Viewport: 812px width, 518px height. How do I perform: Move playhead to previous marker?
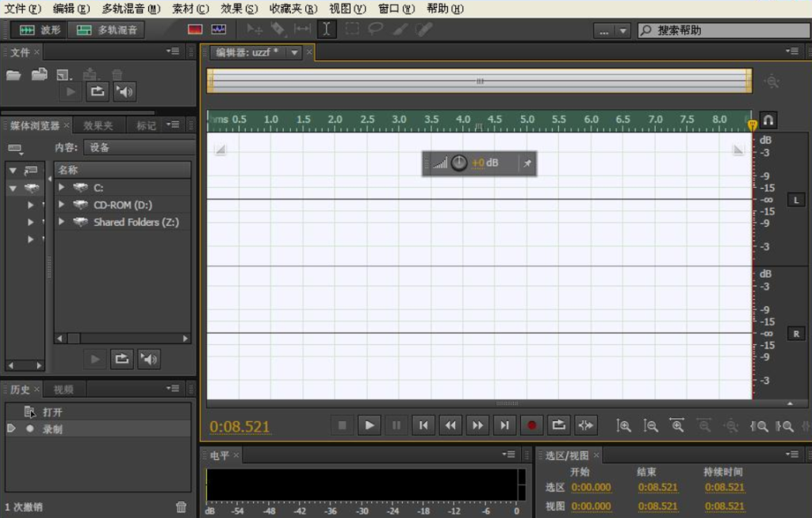click(x=423, y=425)
